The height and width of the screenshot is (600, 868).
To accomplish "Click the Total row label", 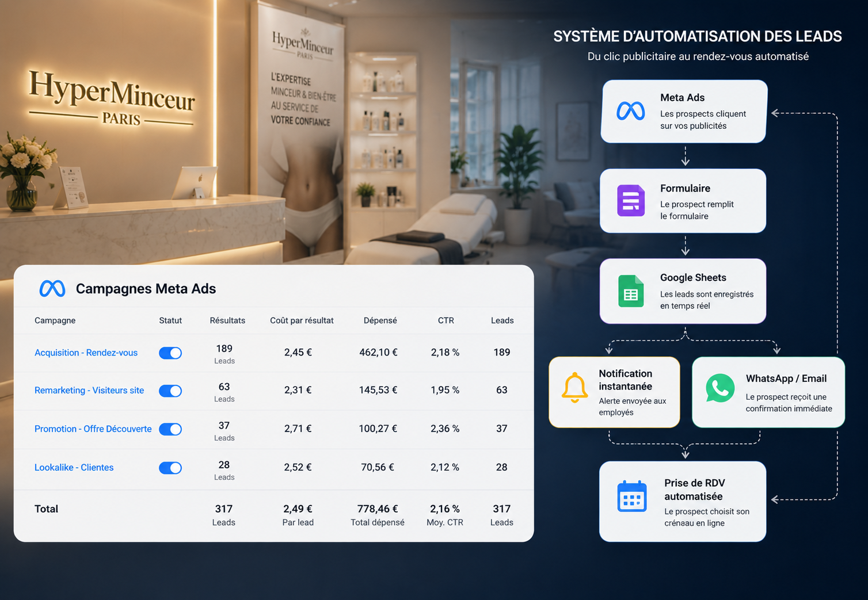I will 46,509.
